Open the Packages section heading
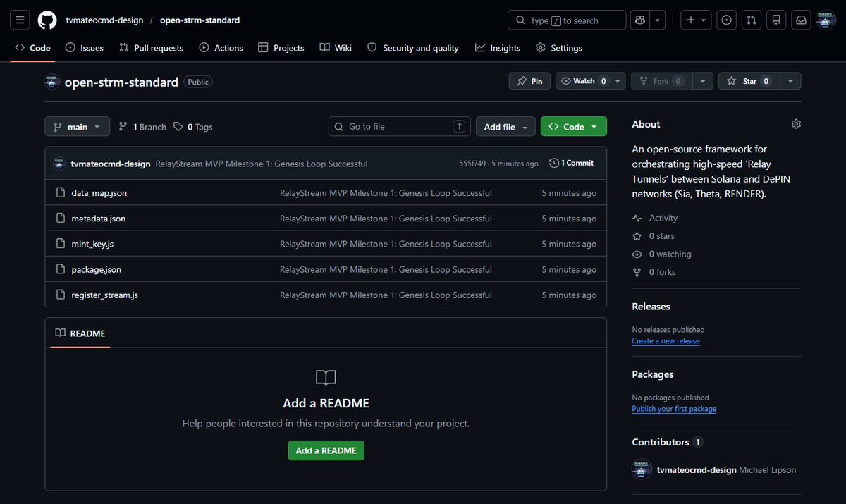The height and width of the screenshot is (504, 846). tap(653, 374)
